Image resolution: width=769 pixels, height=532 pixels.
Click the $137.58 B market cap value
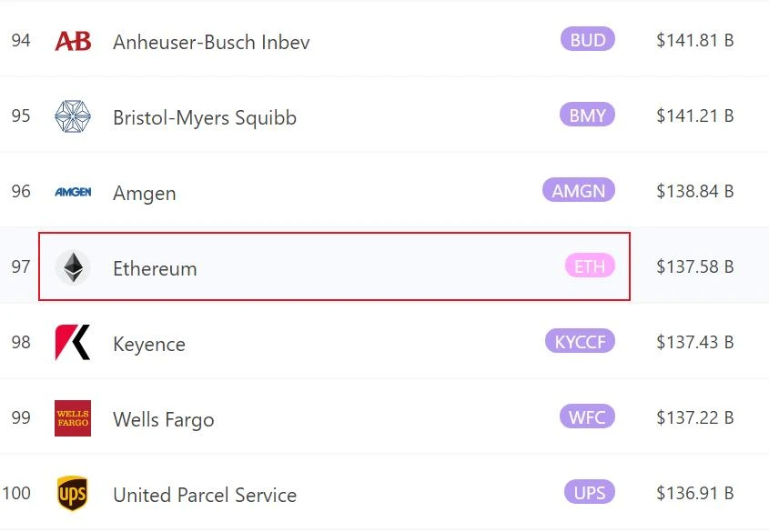[695, 266]
